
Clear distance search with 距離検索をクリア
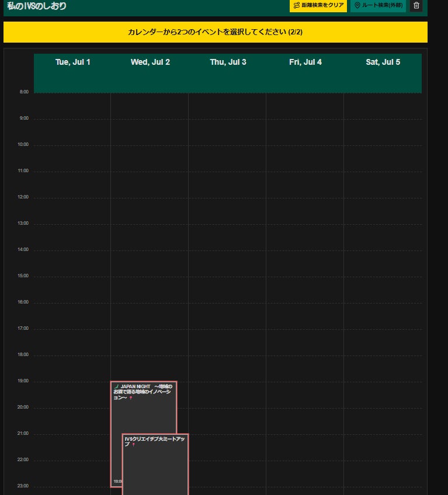(318, 5)
